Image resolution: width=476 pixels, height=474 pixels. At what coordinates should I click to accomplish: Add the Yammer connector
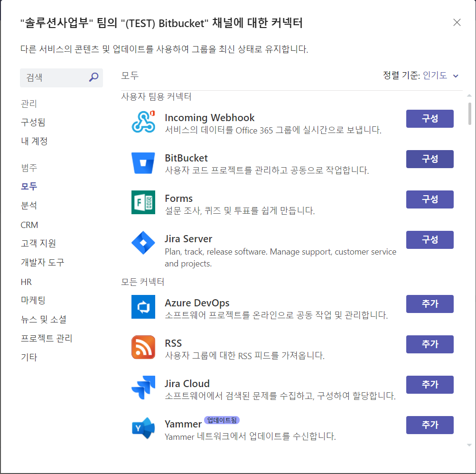[429, 425]
